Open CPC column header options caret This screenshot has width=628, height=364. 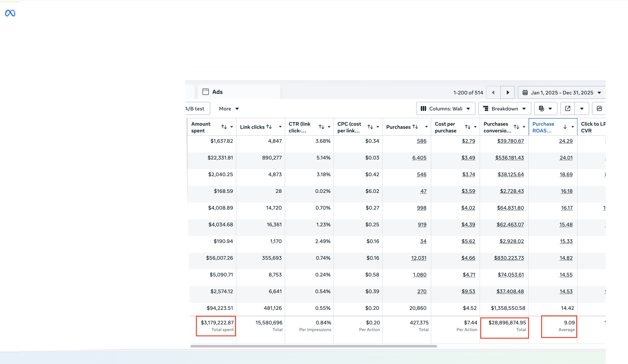click(x=378, y=127)
